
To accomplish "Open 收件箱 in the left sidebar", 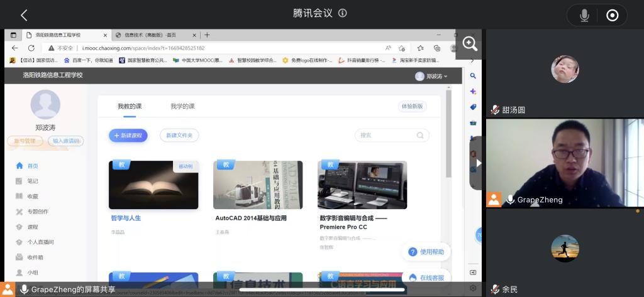I will [x=35, y=257].
